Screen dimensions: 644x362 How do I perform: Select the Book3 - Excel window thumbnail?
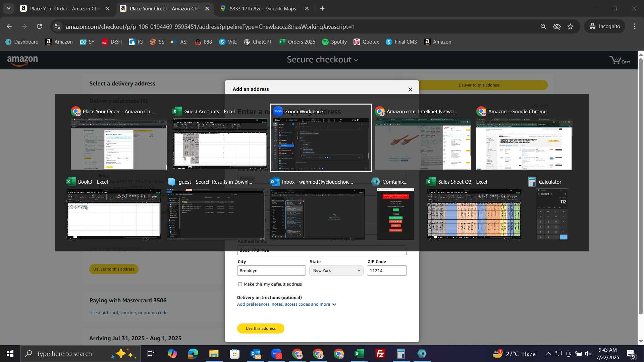tap(114, 208)
